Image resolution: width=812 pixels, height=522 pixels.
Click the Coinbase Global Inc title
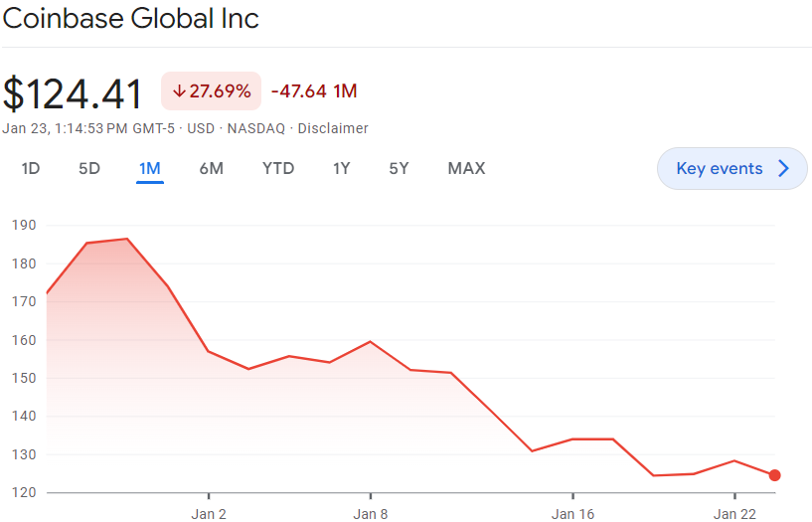pos(130,18)
